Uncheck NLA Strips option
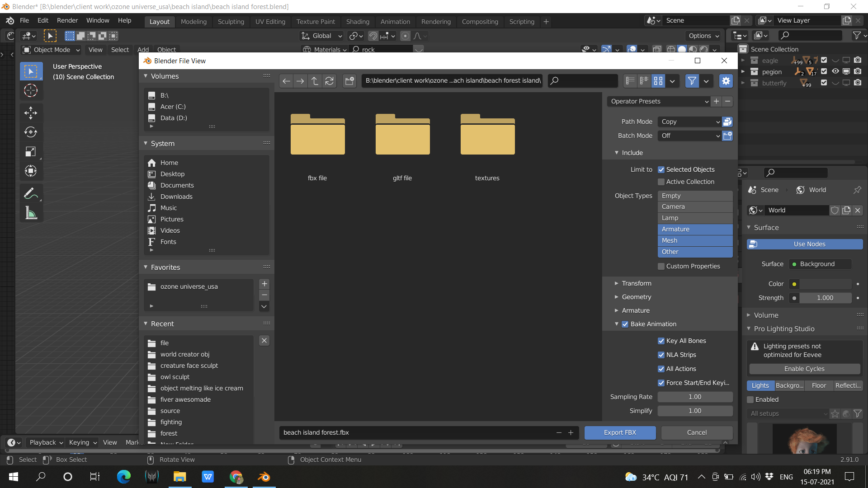 tap(661, 355)
